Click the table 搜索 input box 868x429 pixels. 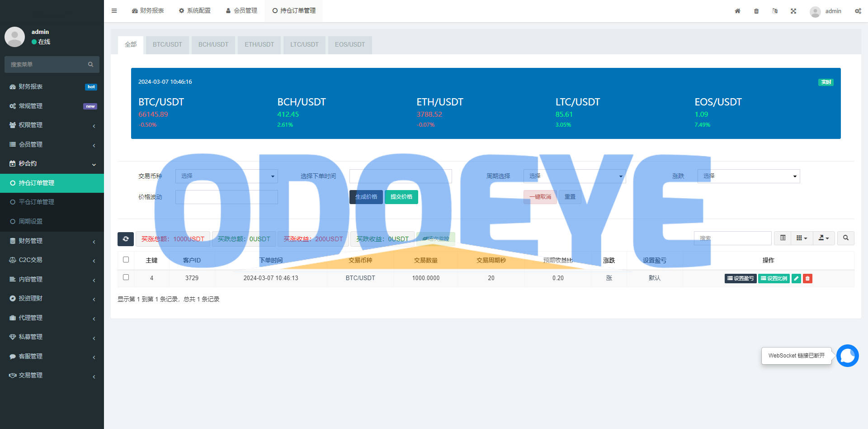click(x=733, y=238)
